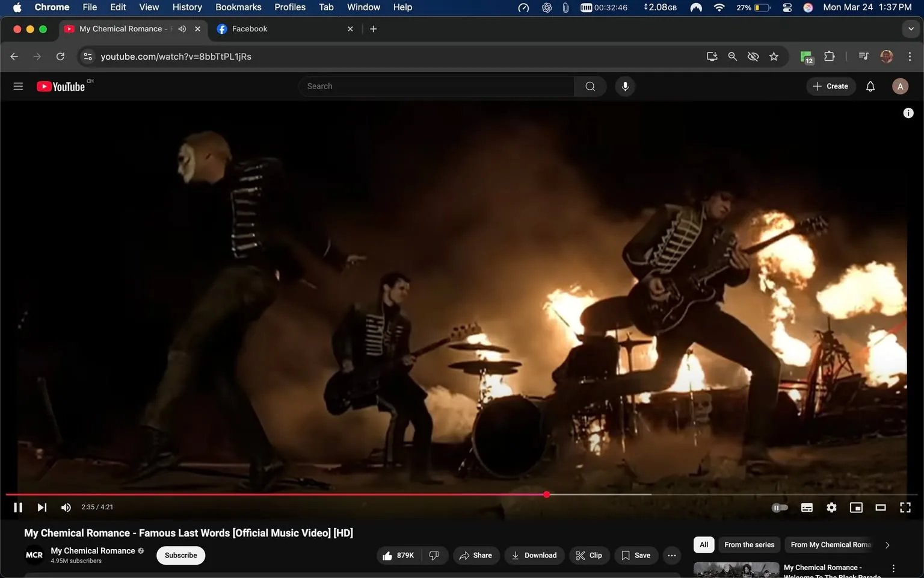Expand the related video chip carousel

pos(887,544)
